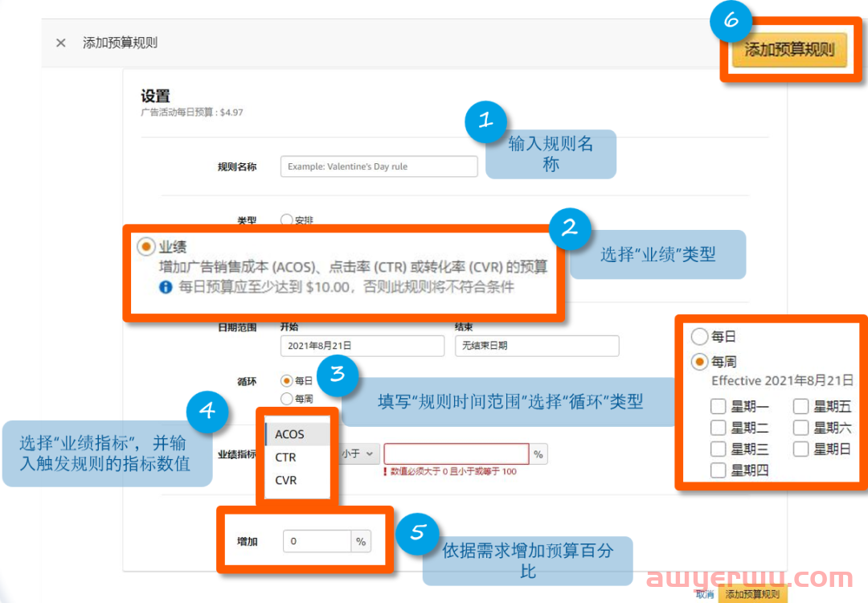Open the 结束 date field 无结束日期
Image resolution: width=868 pixels, height=603 pixels.
click(x=536, y=346)
